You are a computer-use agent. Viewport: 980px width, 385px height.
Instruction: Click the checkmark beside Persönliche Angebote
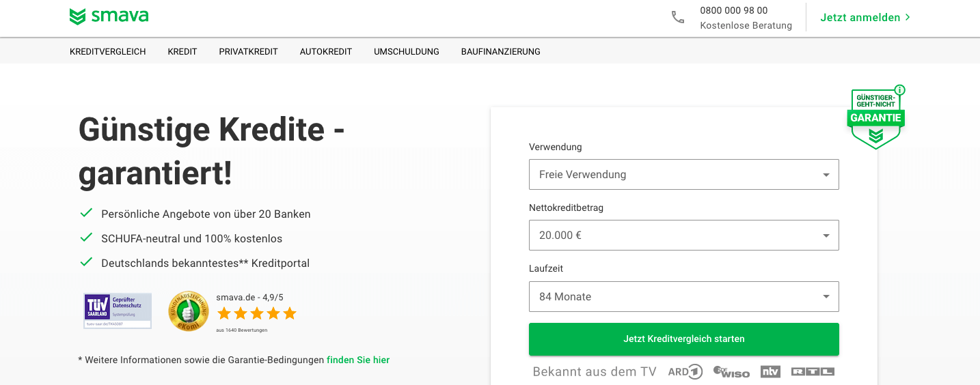click(x=86, y=213)
